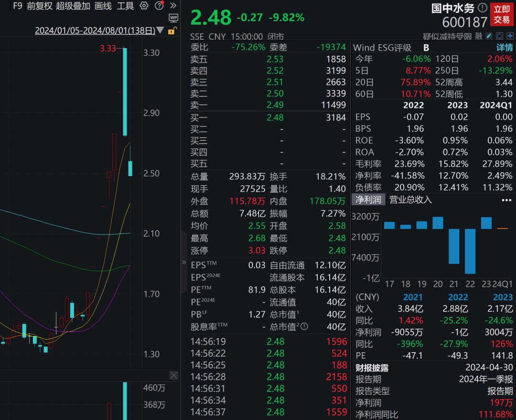516x420 pixels.
Task: Select the 净利润 tab
Action: (x=368, y=199)
